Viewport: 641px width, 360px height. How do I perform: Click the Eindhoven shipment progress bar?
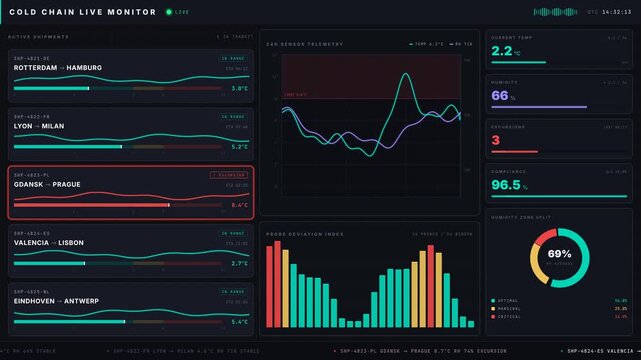118,322
